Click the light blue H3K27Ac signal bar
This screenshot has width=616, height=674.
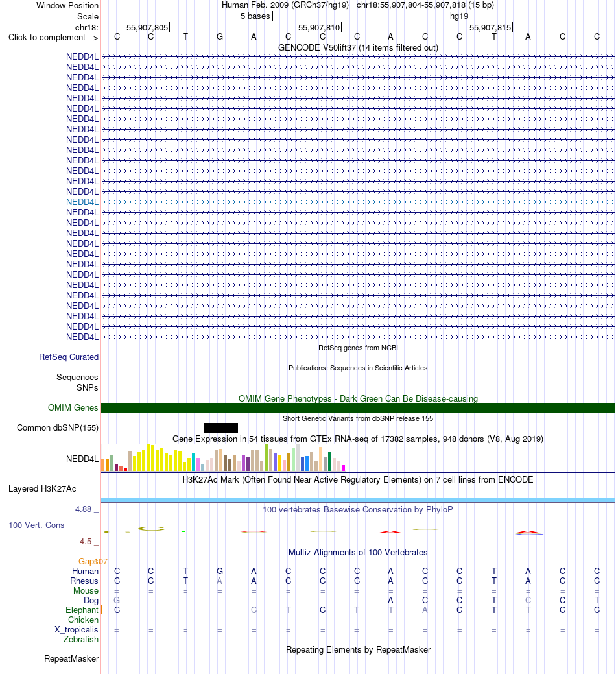[x=358, y=500]
